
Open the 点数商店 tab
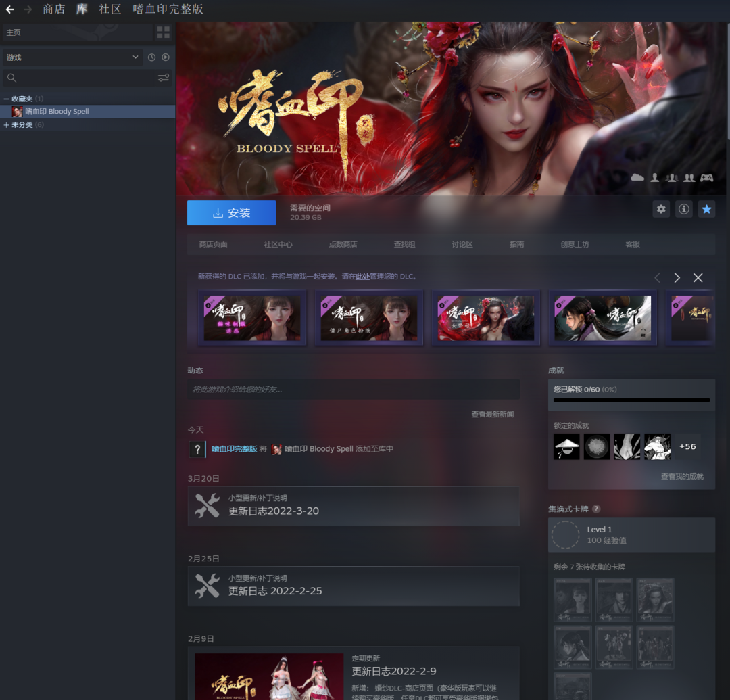(x=343, y=245)
